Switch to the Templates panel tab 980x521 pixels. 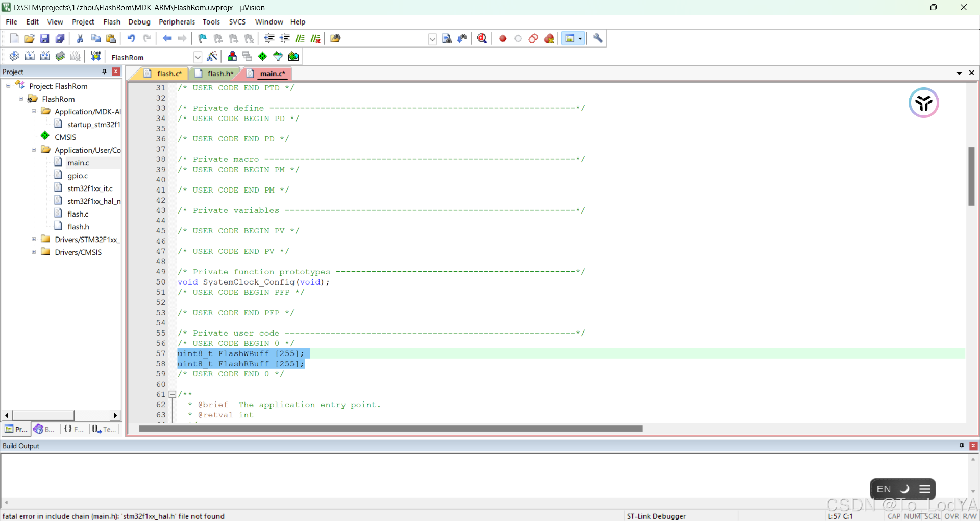[x=104, y=429]
